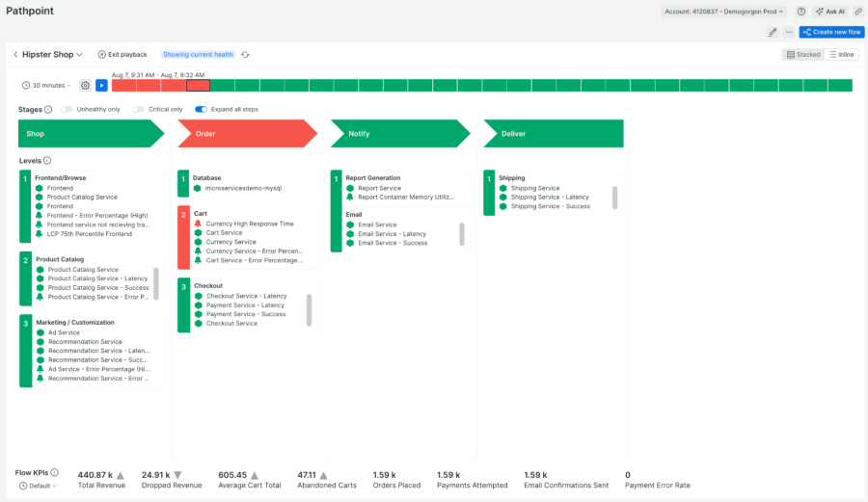Click Exit playback
Viewport: 868px width, 502px height.
pyautogui.click(x=122, y=55)
